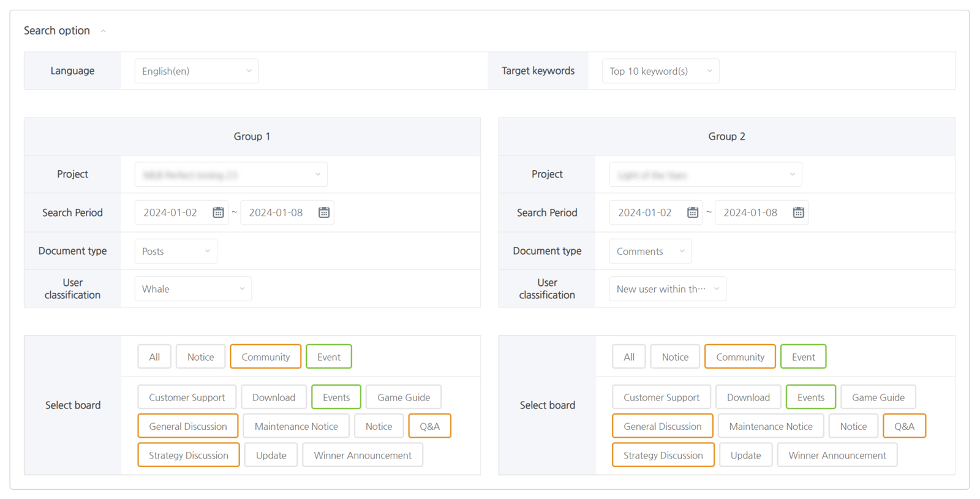The image size is (980, 499).
Task: Deselect Q&A board in Group 1
Action: (x=429, y=426)
